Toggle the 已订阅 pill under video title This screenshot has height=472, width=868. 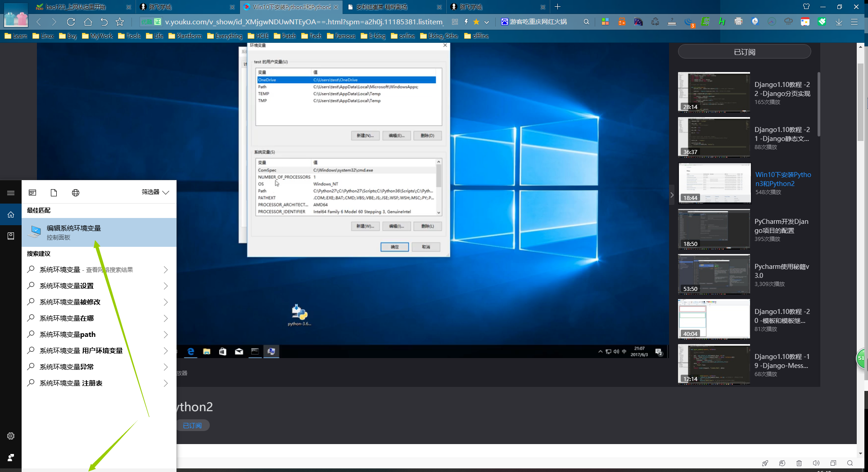tap(193, 426)
